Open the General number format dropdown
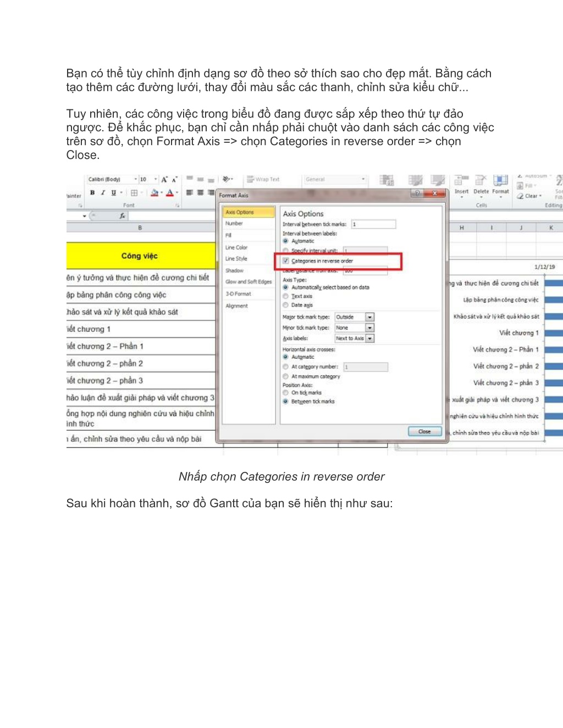The image size is (563, 728). (x=363, y=179)
